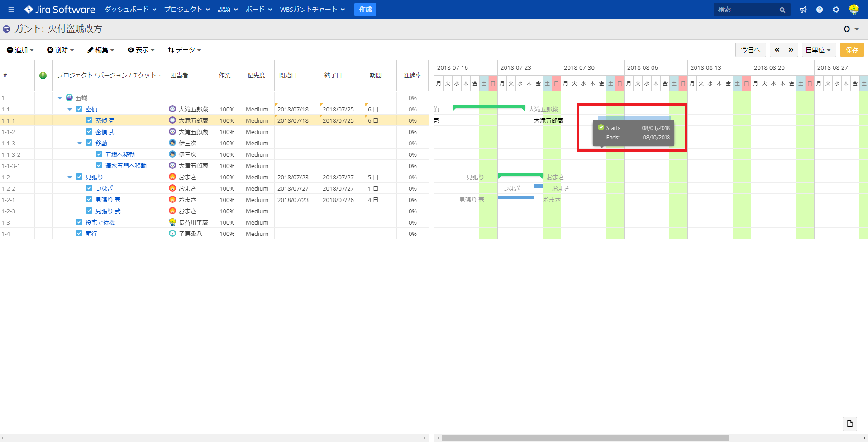The width and height of the screenshot is (868, 442).
Task: Collapse the 見張り group arrow
Action: coord(70,177)
